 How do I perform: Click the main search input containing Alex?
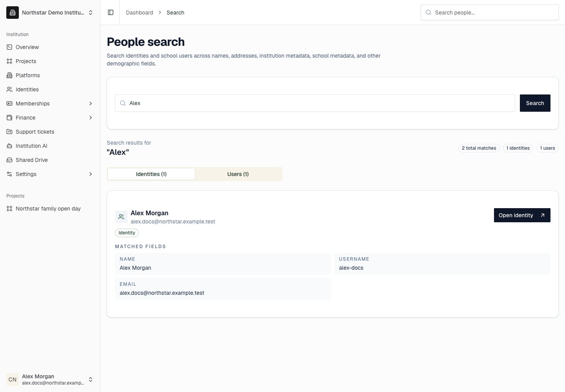tap(315, 103)
